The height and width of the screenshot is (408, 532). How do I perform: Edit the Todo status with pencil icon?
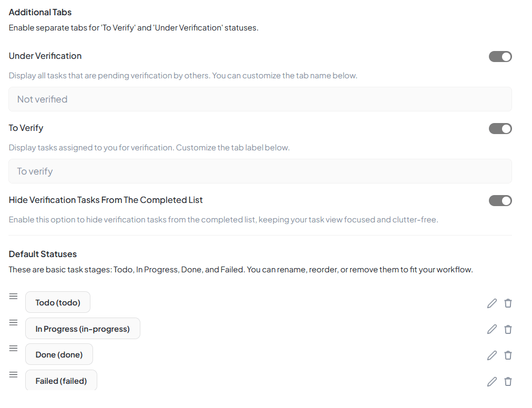click(x=492, y=303)
